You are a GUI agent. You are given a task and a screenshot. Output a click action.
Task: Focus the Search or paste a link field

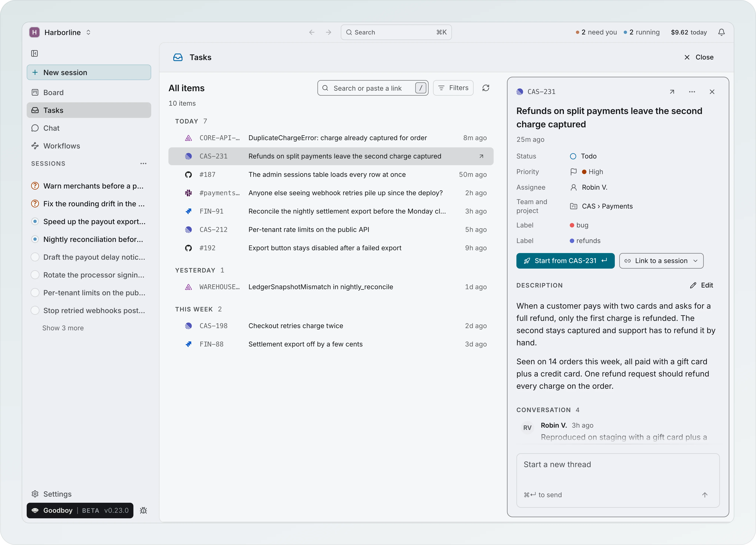pos(373,88)
